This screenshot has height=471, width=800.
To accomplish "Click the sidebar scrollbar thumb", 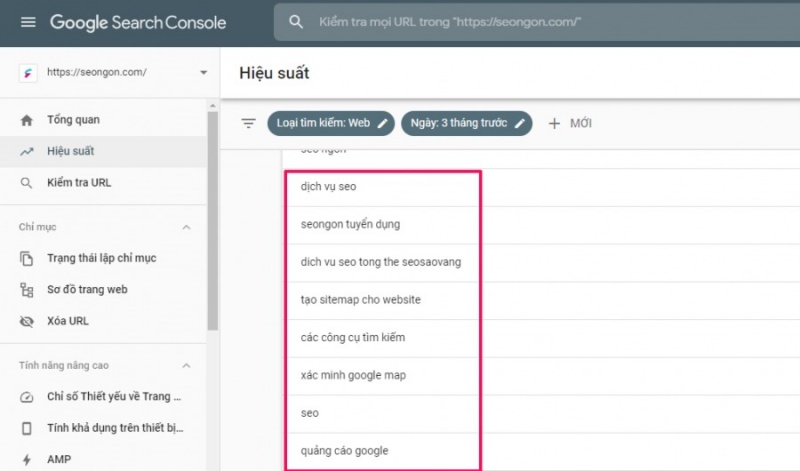I will coord(213,221).
